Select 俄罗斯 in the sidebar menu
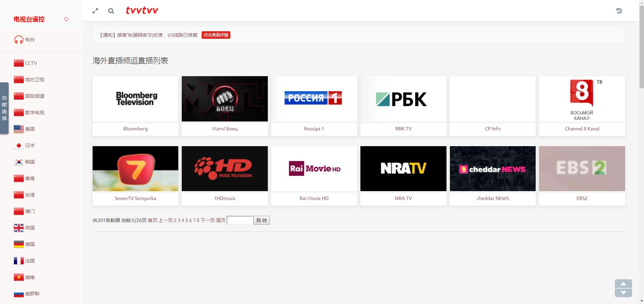This screenshot has height=304, width=644. tap(32, 294)
